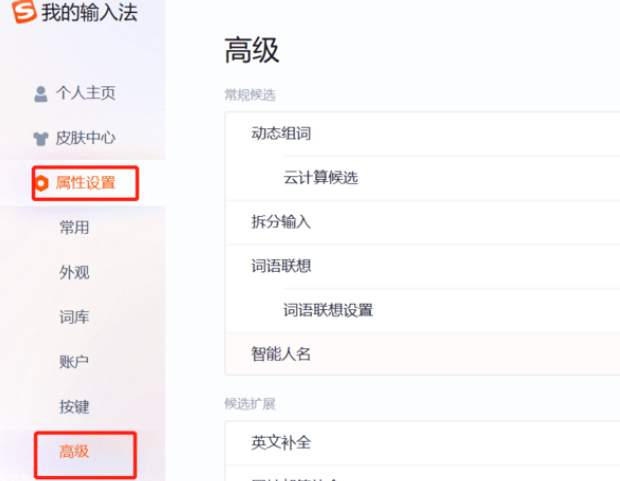Click the 智能人名 option row

[422, 354]
